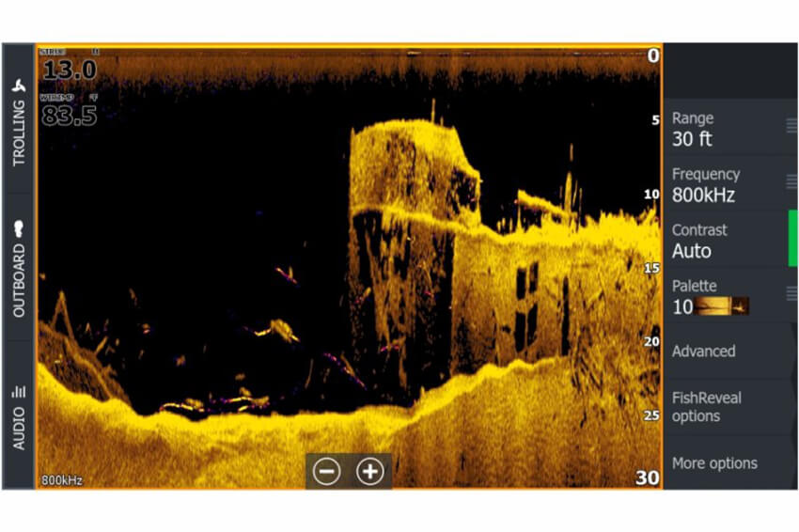
Task: Click the Palette drag handle icon
Action: point(791,293)
